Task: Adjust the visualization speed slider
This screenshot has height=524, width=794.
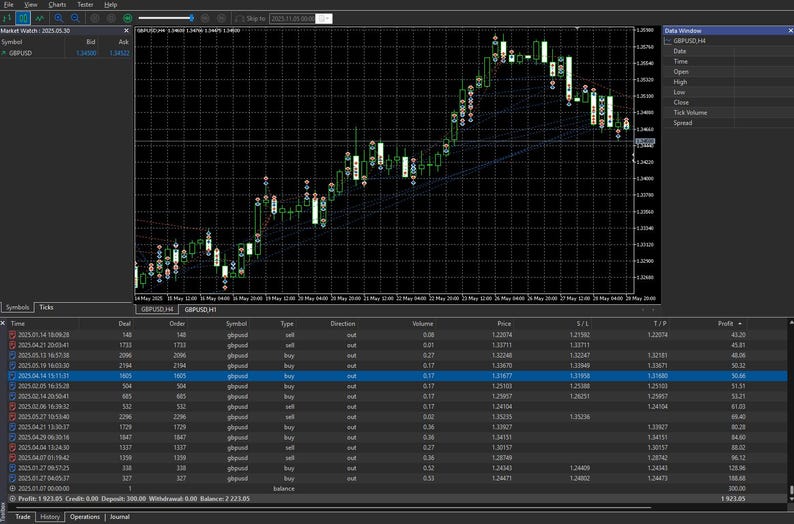Action: [166, 18]
